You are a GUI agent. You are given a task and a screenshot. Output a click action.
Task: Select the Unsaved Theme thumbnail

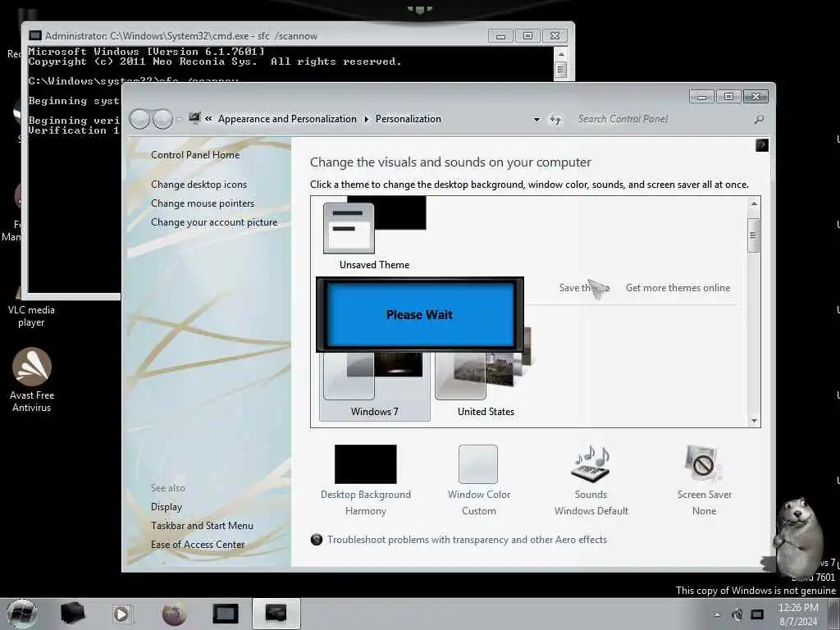point(374,234)
